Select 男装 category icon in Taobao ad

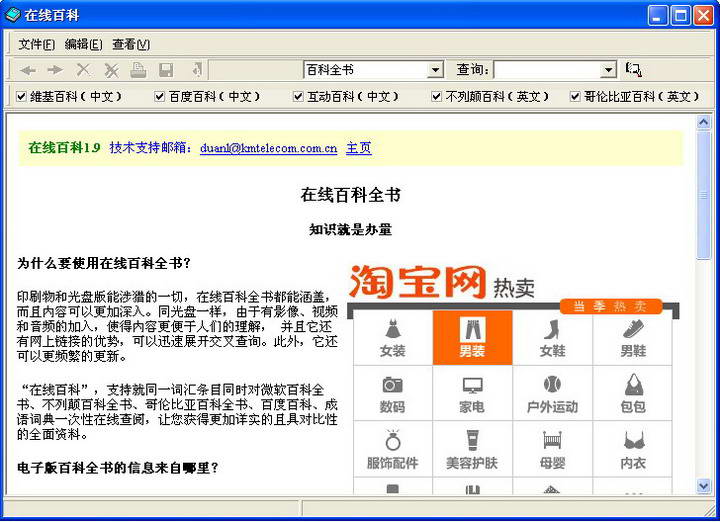click(472, 338)
